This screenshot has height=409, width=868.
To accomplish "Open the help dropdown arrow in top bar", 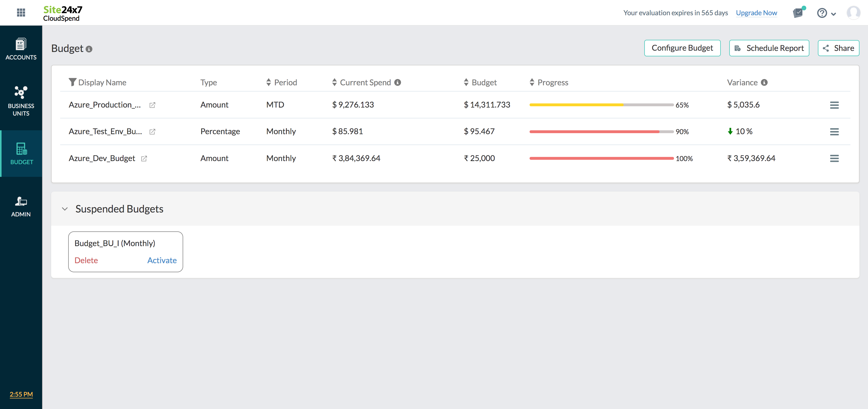I will coord(834,13).
